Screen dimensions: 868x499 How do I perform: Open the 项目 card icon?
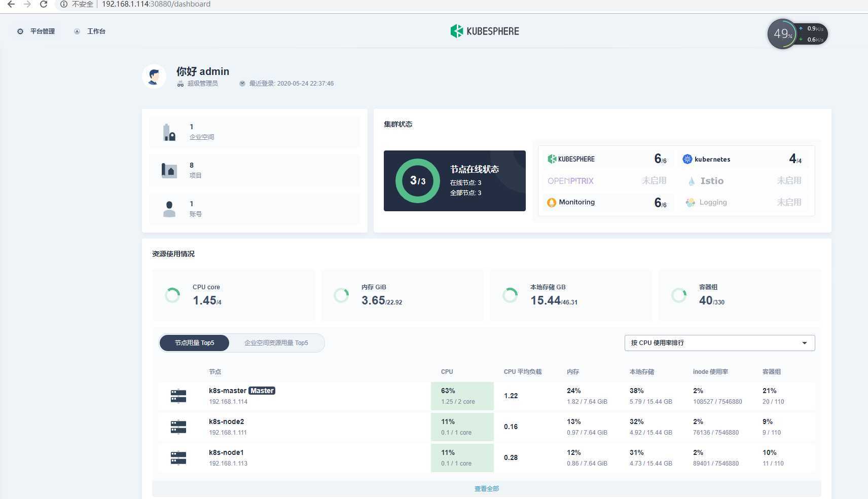[x=169, y=170]
